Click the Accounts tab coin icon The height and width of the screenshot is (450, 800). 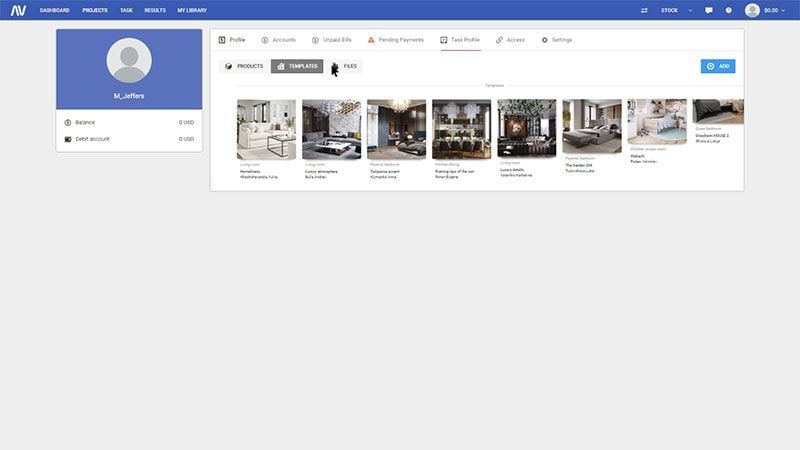tap(265, 40)
